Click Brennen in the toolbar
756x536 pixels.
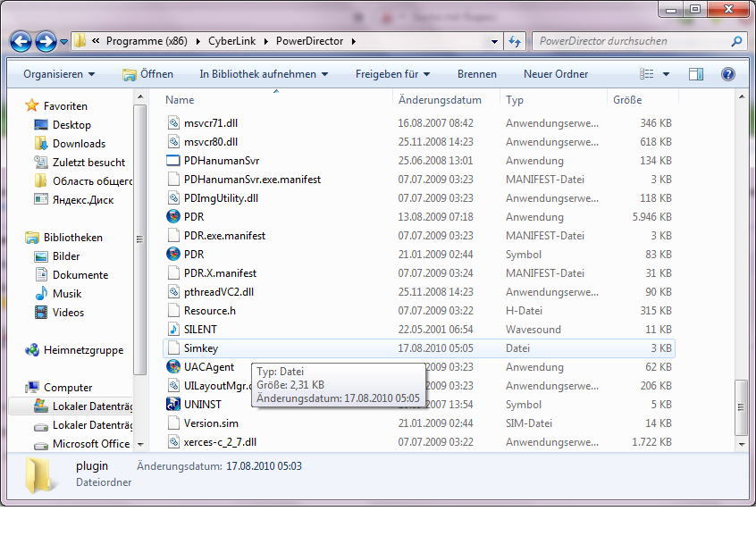pyautogui.click(x=477, y=74)
